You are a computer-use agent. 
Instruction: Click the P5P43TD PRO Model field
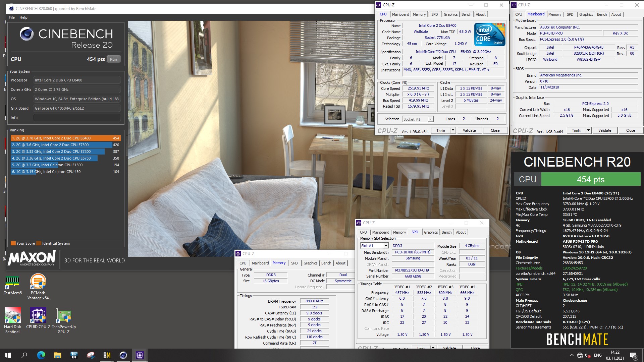570,33
